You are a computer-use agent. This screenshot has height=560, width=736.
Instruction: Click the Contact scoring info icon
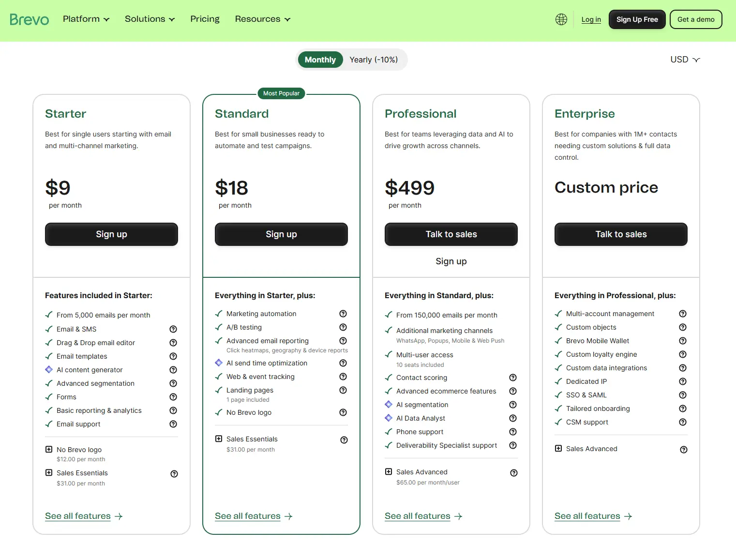point(513,378)
